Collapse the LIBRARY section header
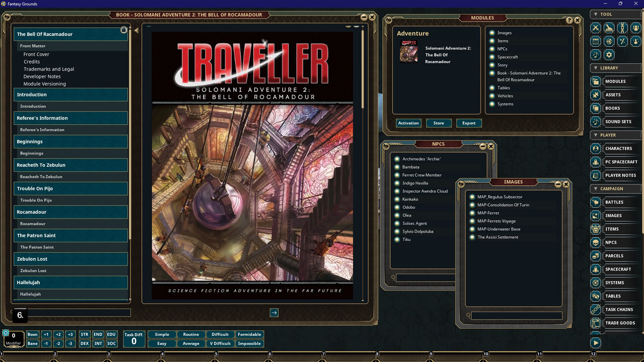Image resolution: width=644 pixels, height=362 pixels. tap(596, 68)
